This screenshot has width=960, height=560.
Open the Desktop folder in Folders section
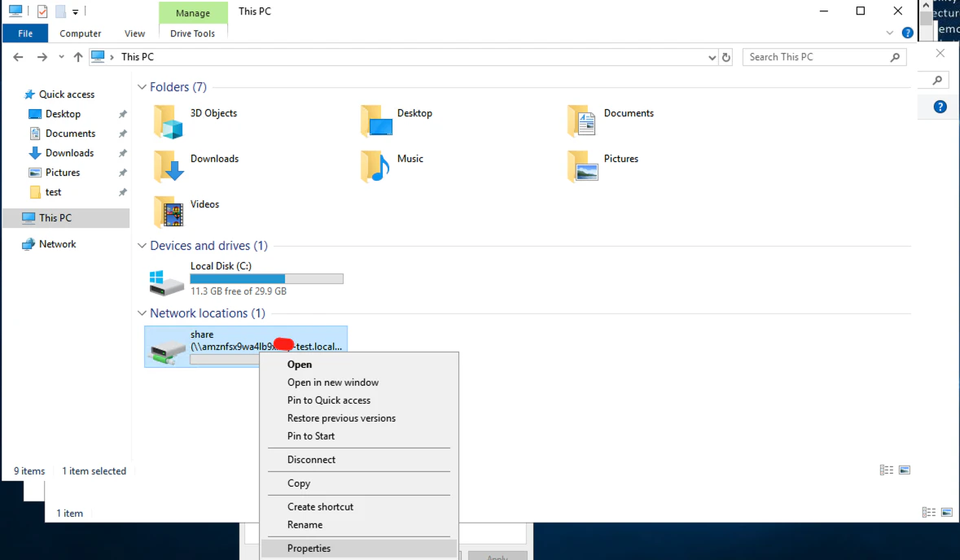click(376, 121)
